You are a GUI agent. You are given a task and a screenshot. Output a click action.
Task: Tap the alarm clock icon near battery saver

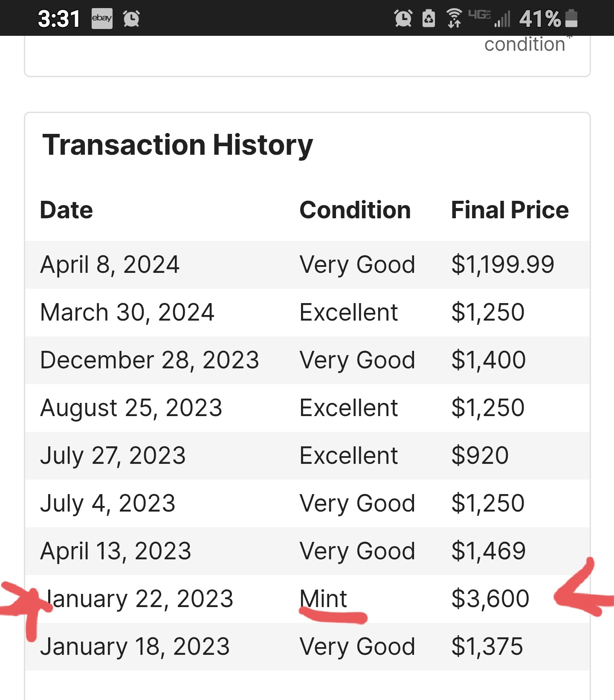click(x=403, y=18)
